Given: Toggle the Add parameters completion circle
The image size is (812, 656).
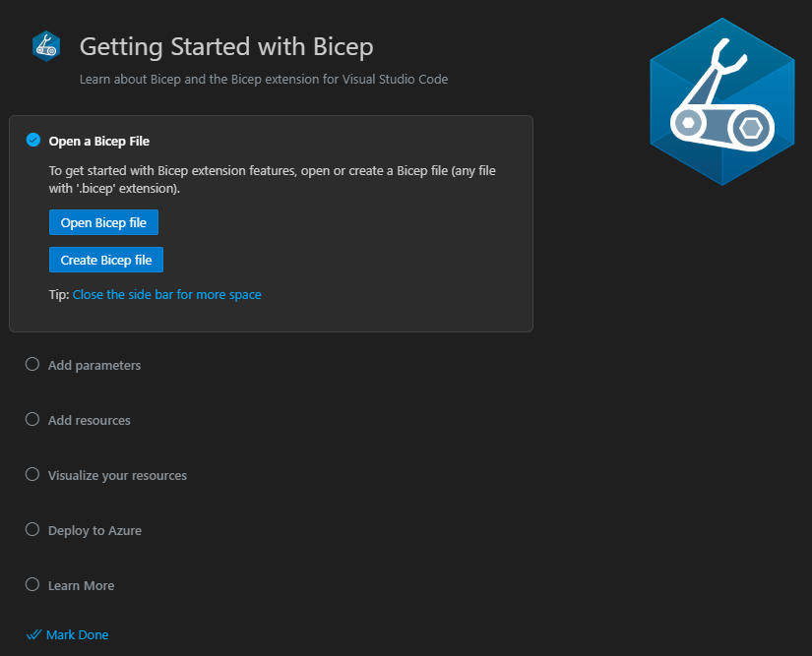Looking at the screenshot, I should pos(31,364).
